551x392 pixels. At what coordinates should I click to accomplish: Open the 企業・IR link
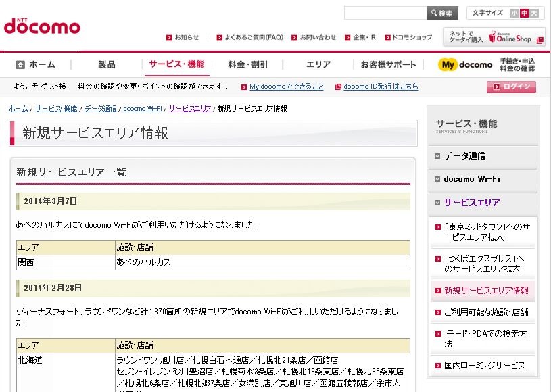pos(364,37)
